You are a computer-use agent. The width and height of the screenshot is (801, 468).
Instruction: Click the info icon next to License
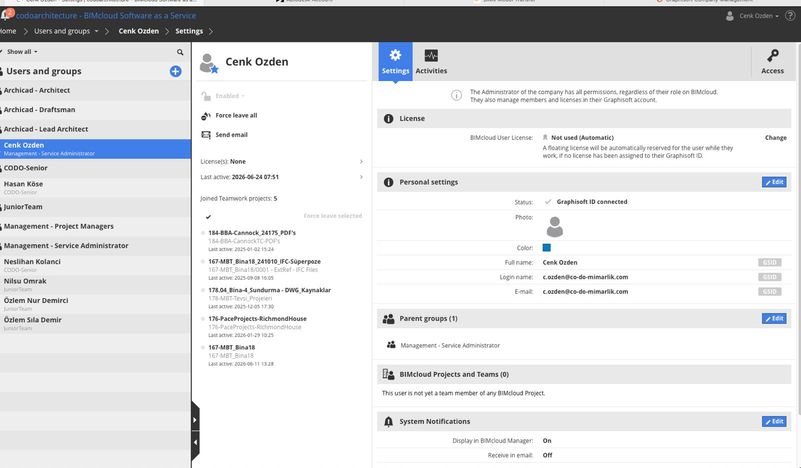[388, 119]
